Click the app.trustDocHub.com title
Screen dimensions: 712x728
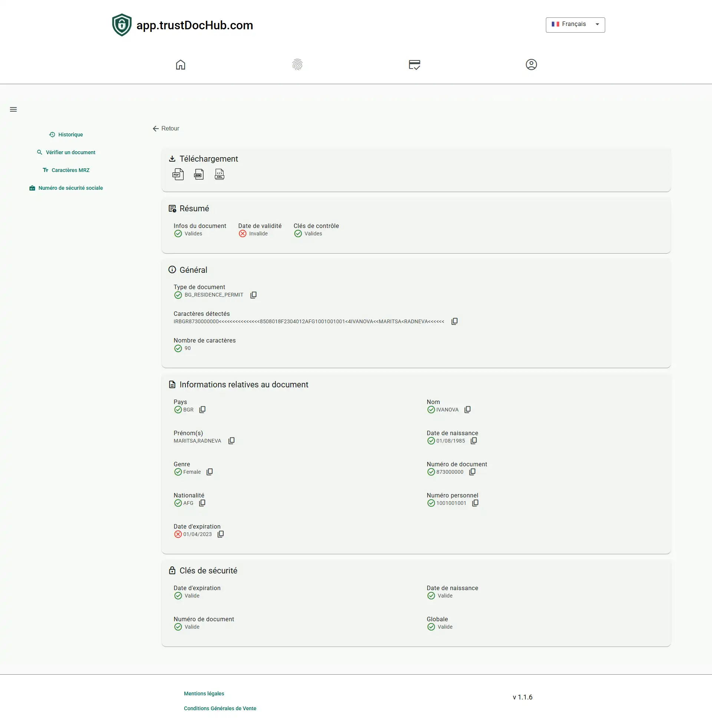tap(195, 25)
